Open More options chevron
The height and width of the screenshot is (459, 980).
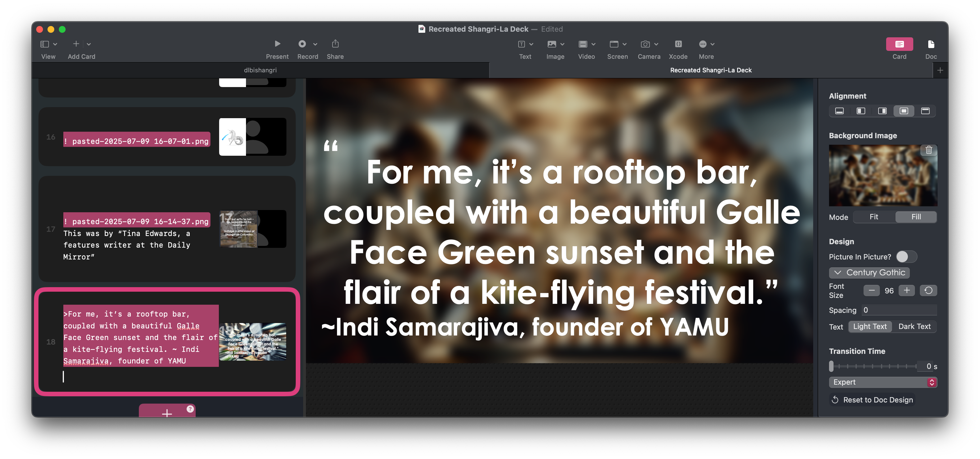(713, 44)
